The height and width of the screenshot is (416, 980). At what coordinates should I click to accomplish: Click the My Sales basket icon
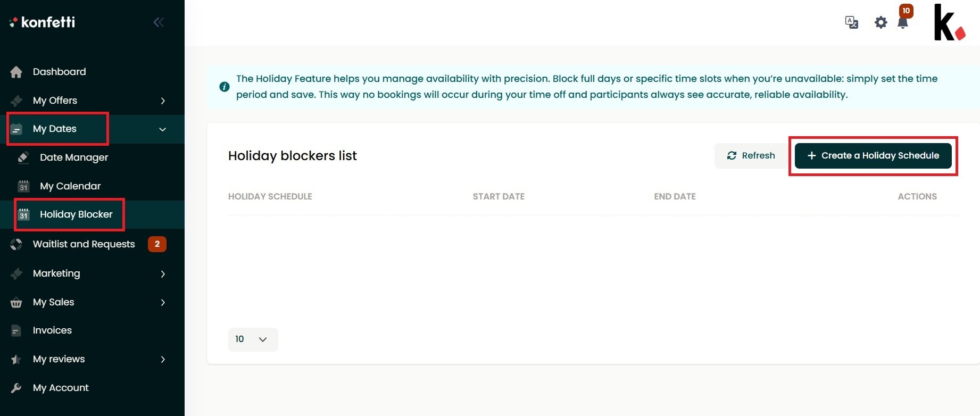click(x=16, y=303)
